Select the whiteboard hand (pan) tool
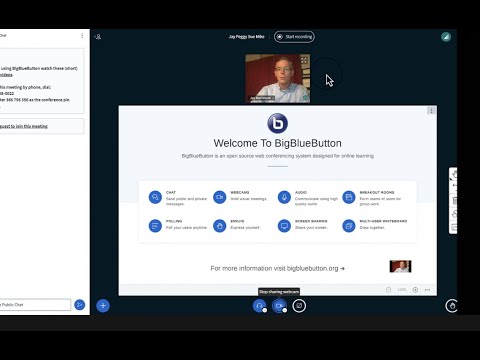This screenshot has width=480, height=360. 454,174
